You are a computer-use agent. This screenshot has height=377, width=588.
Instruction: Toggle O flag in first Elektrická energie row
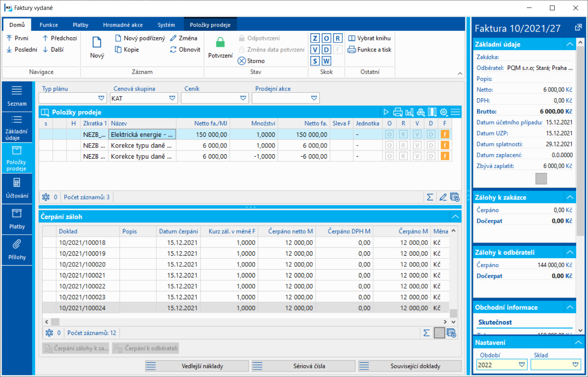(x=389, y=134)
